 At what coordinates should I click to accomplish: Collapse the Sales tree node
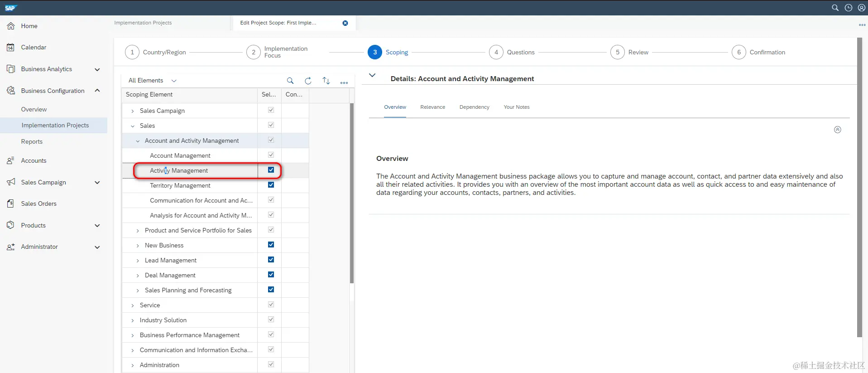tap(132, 126)
